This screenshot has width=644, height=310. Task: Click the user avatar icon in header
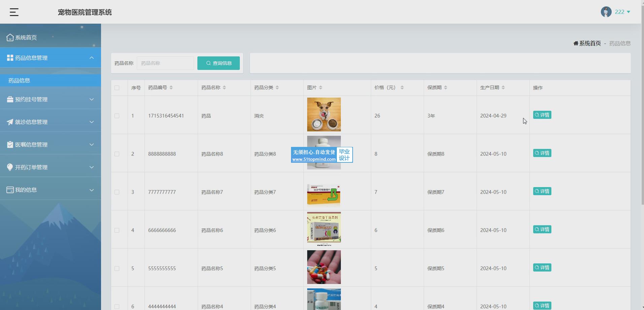(606, 12)
